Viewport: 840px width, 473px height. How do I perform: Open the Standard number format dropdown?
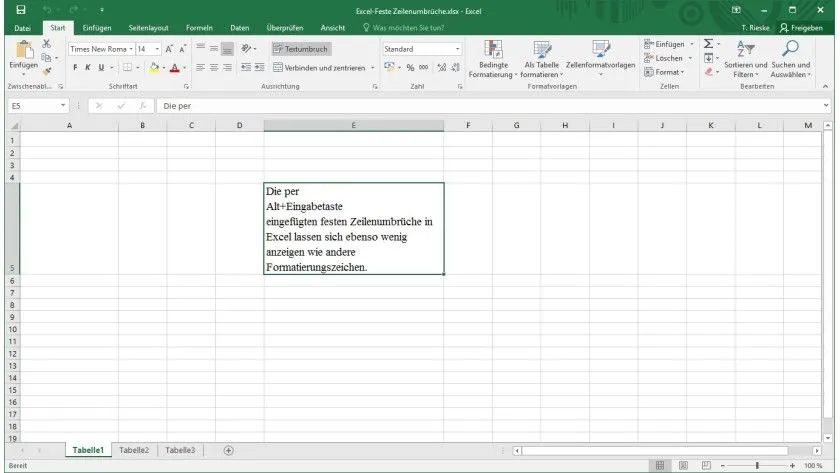coord(457,49)
